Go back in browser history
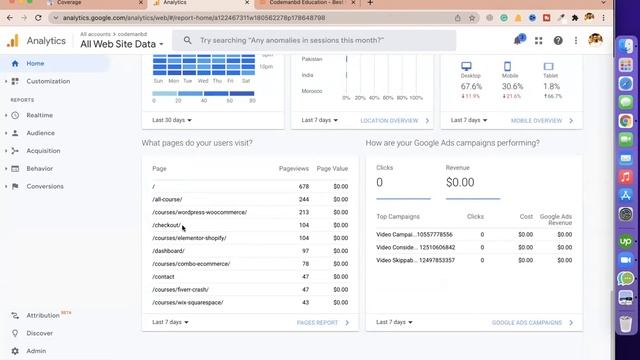Image resolution: width=640 pixels, height=360 pixels. 10,18
